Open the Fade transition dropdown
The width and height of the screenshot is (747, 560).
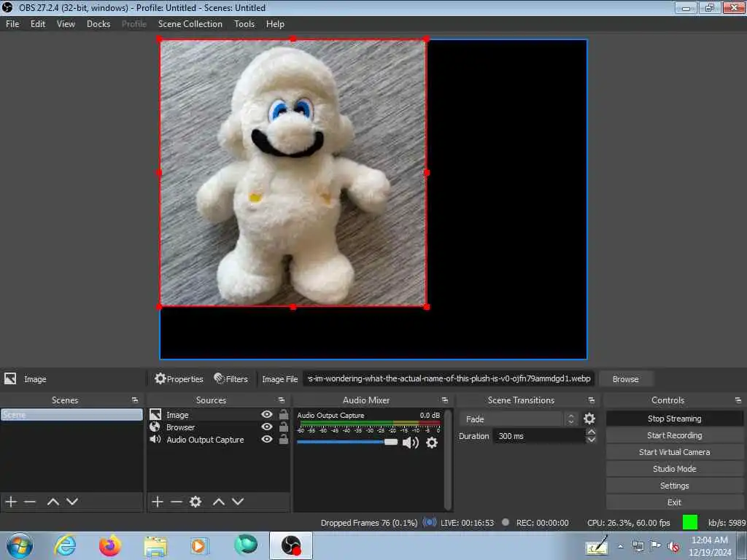point(519,419)
